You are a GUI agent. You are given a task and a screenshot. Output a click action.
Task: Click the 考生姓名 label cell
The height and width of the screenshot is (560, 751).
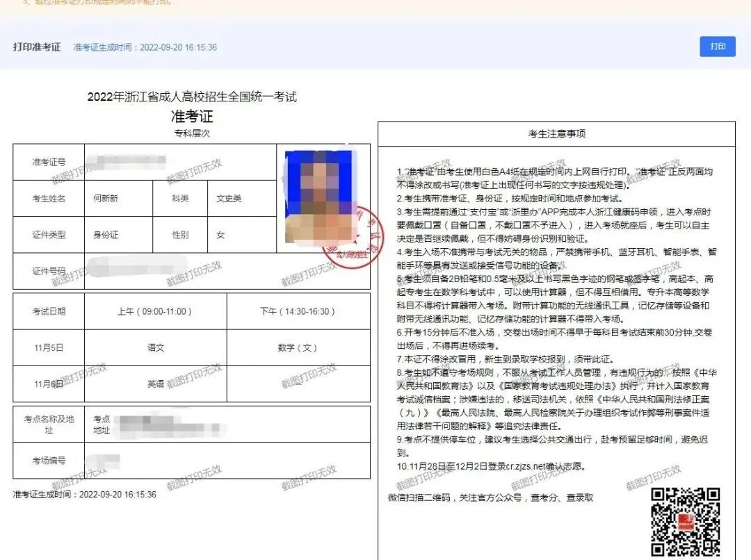point(49,198)
